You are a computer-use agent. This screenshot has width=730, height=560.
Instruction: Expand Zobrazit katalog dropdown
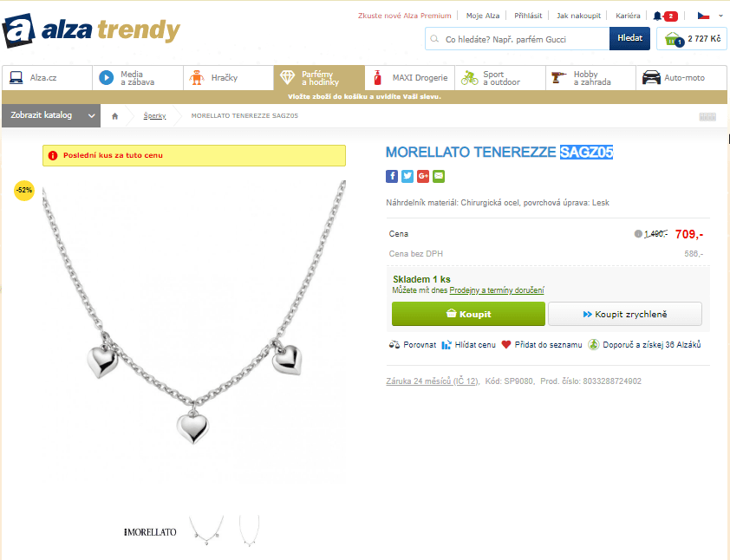coord(51,115)
